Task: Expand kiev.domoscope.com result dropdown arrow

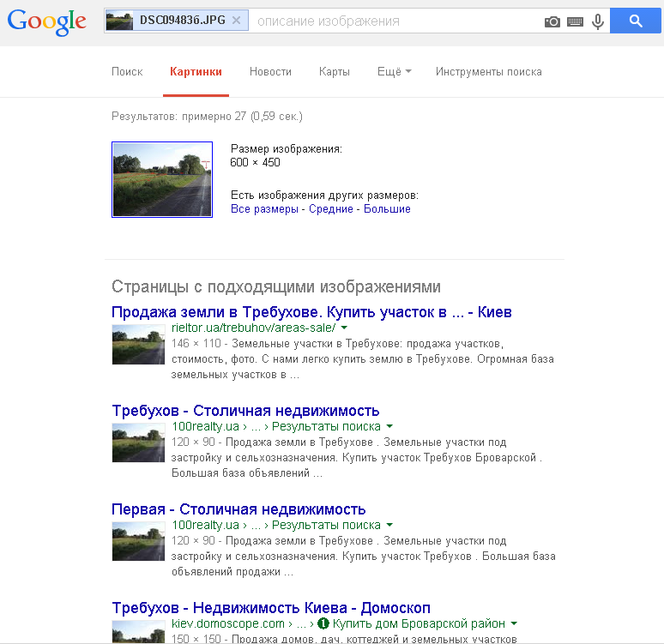Action: (514, 623)
